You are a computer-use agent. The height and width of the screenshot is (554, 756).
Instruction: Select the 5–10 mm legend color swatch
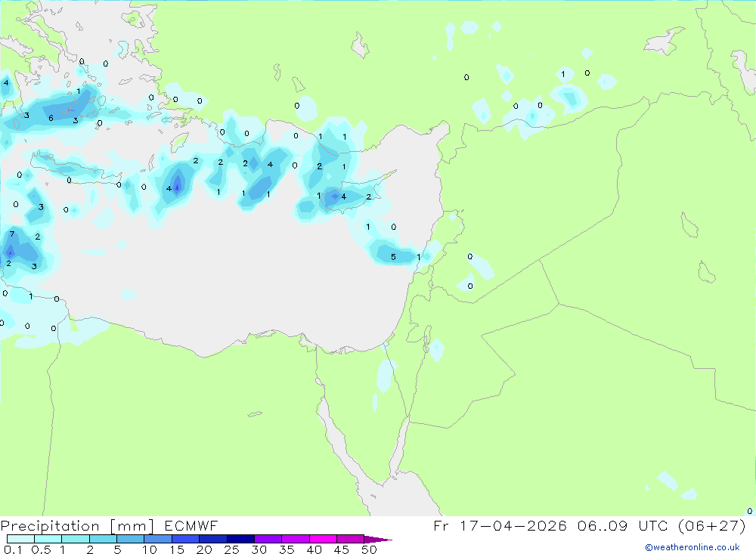click(130, 539)
